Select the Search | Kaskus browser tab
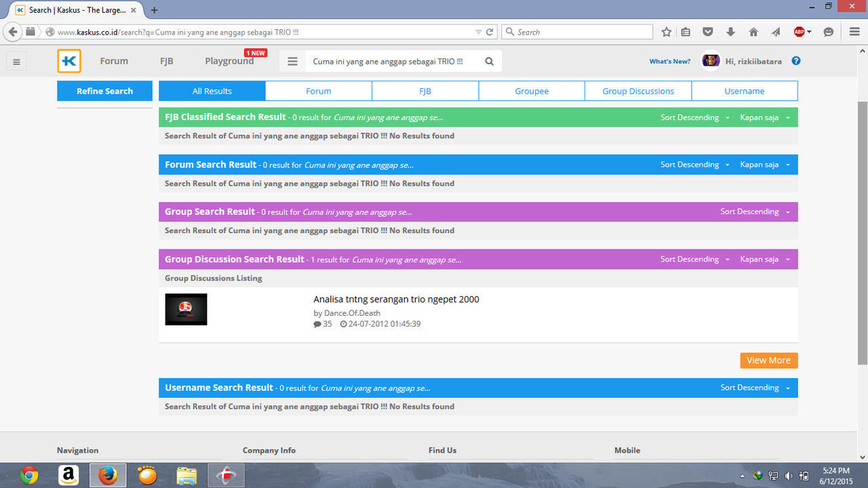Image resolution: width=868 pixels, height=488 pixels. pos(76,10)
